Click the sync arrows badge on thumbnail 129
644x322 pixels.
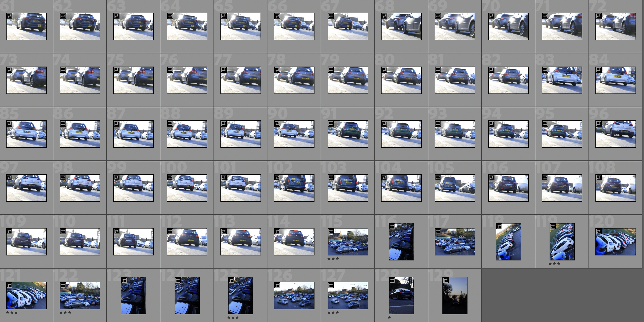point(446,280)
